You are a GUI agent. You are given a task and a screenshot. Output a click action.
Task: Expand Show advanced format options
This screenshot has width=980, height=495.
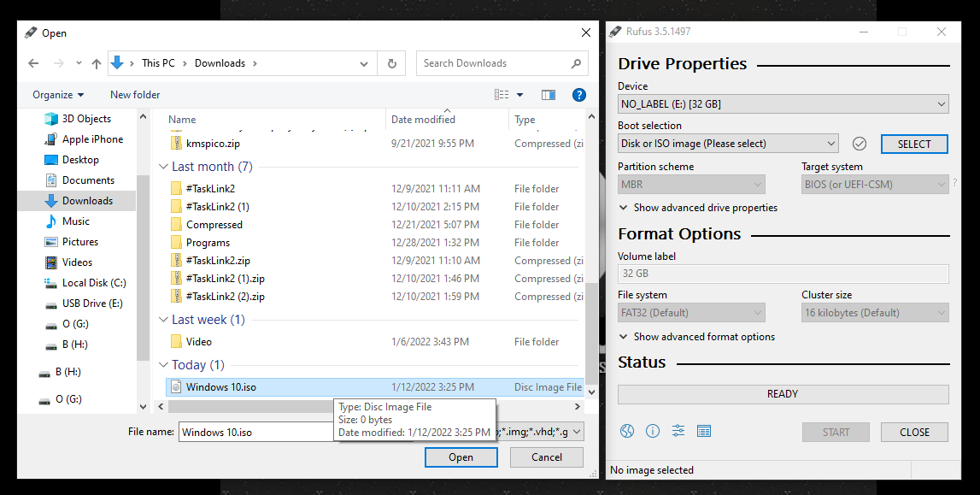click(x=696, y=337)
